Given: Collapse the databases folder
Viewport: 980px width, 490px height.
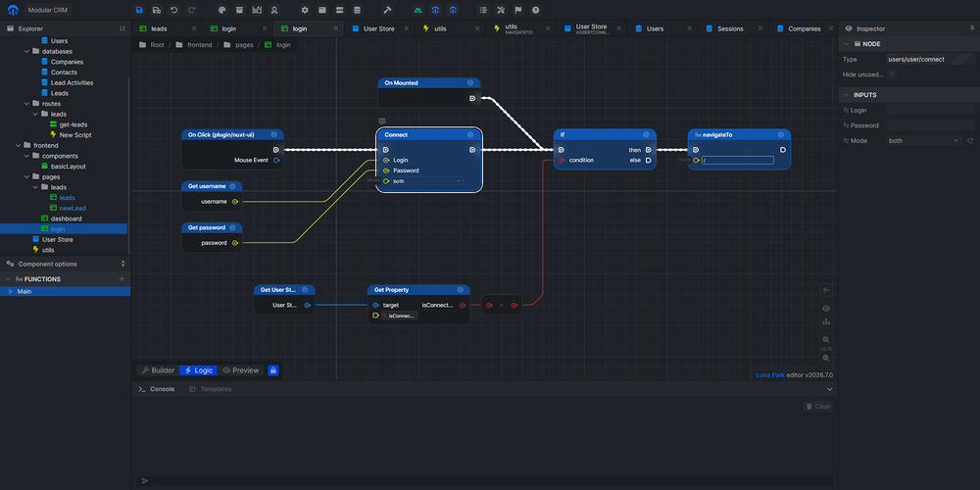Looking at the screenshot, I should (x=26, y=51).
